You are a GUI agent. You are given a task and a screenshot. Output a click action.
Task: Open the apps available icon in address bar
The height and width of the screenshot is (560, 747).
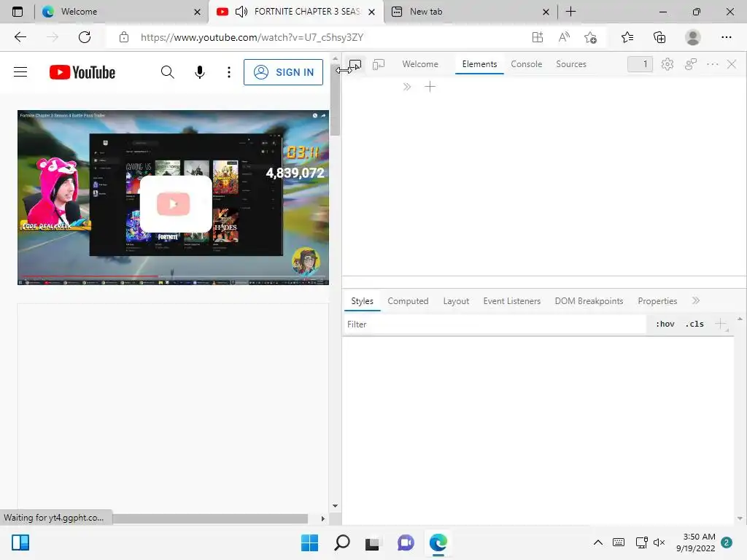click(538, 37)
